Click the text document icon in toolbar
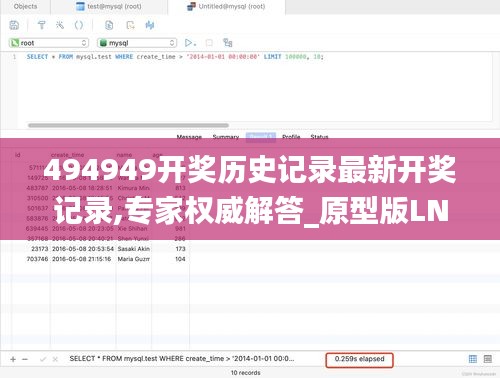 click(x=109, y=25)
